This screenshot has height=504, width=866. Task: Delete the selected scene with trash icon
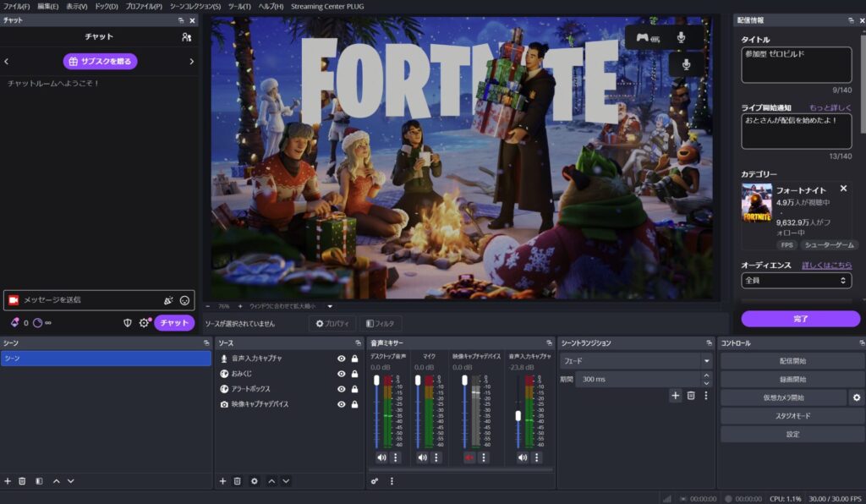[x=22, y=480]
